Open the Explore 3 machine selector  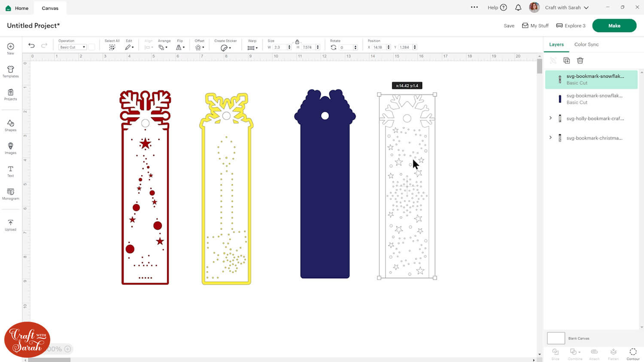[571, 26]
